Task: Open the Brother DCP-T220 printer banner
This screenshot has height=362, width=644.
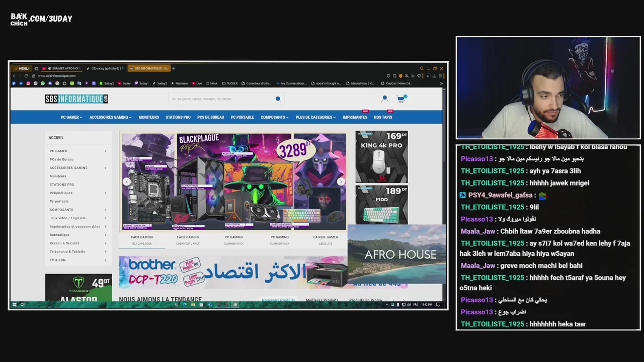Action: 233,272
